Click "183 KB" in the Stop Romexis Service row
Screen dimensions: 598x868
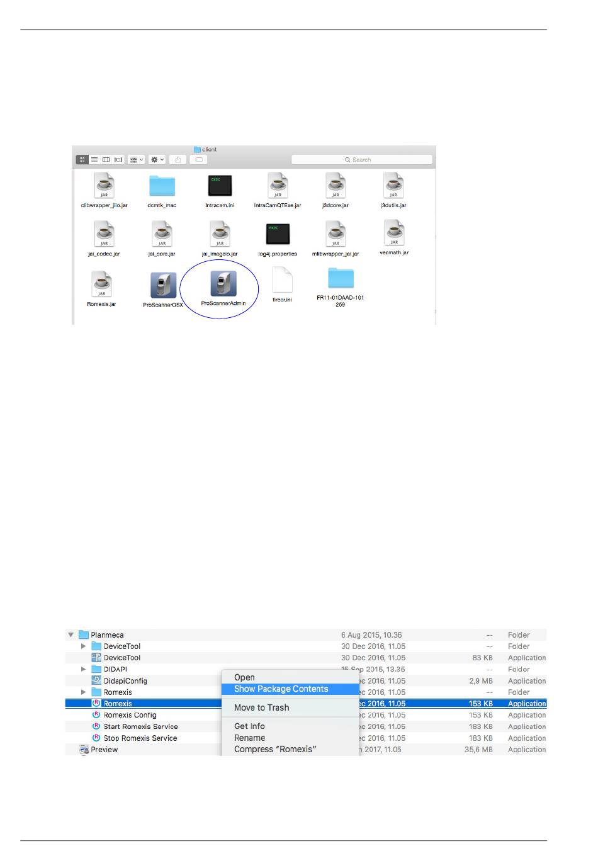(x=481, y=738)
